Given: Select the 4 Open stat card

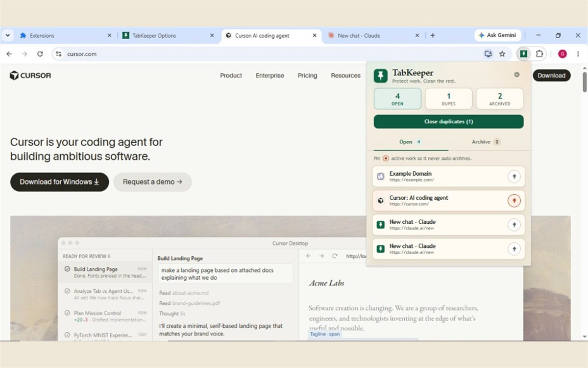Looking at the screenshot, I should 397,99.
